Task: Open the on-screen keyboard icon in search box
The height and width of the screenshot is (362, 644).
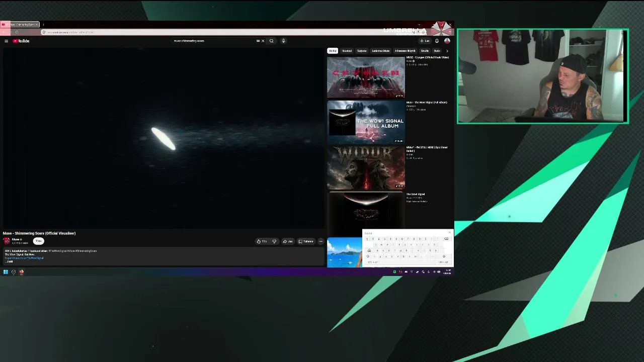Action: coord(258,41)
